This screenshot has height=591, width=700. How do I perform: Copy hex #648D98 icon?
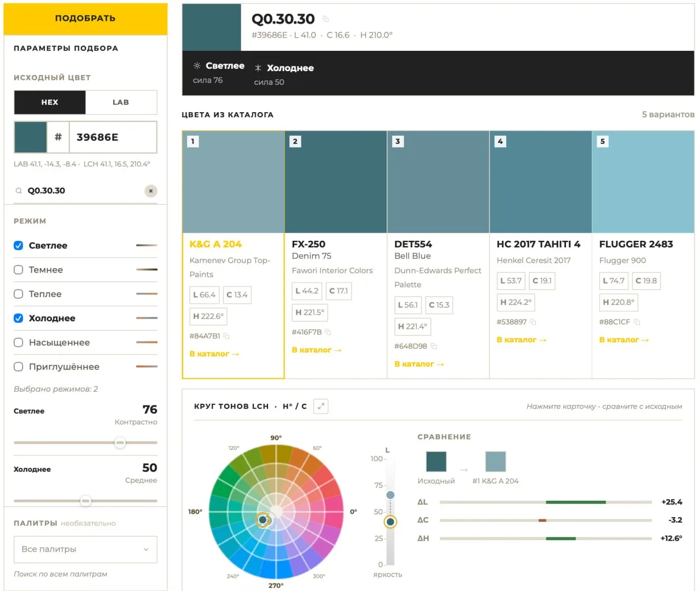[434, 346]
